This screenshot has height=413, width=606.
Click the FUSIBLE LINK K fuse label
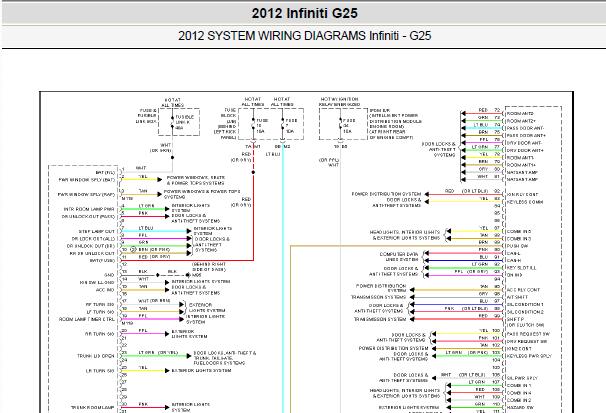pos(185,122)
